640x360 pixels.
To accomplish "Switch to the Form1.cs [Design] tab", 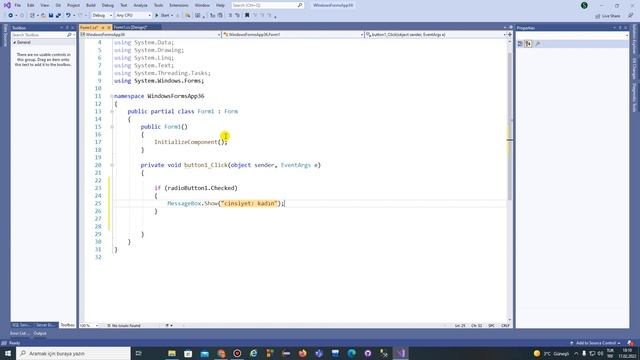I will [x=131, y=27].
